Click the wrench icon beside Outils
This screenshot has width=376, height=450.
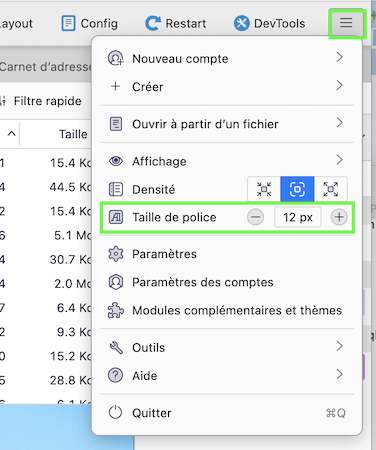click(x=116, y=348)
